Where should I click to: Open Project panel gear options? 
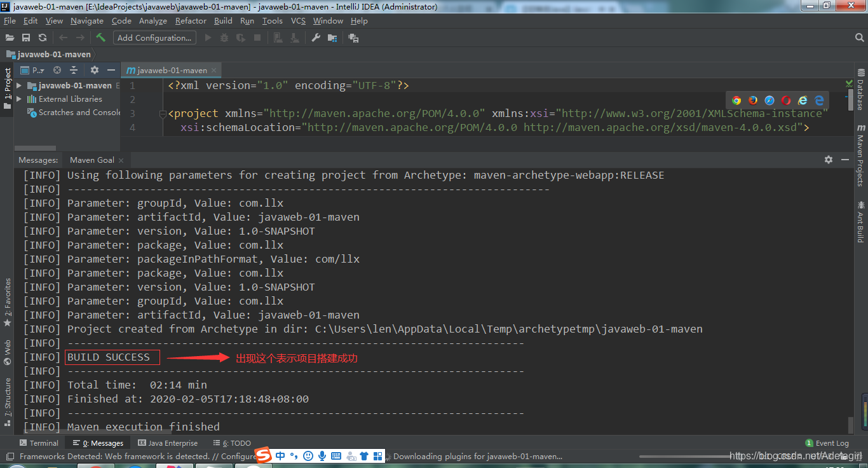tap(95, 70)
